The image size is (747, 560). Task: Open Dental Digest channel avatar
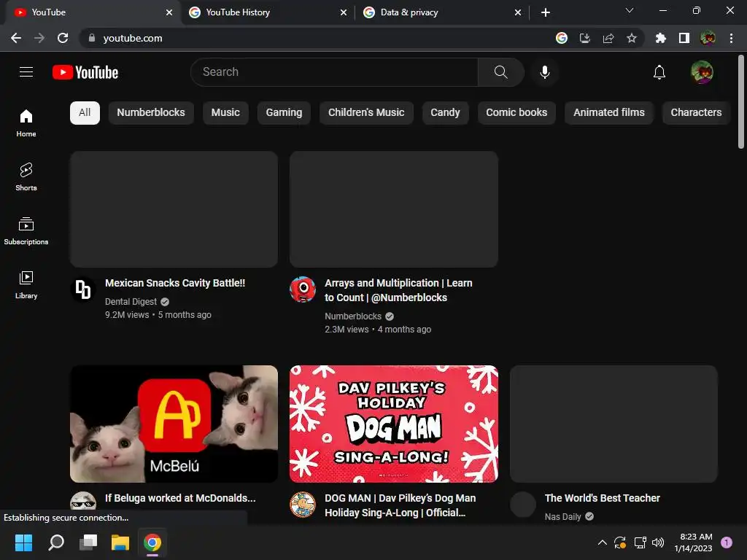tap(83, 289)
